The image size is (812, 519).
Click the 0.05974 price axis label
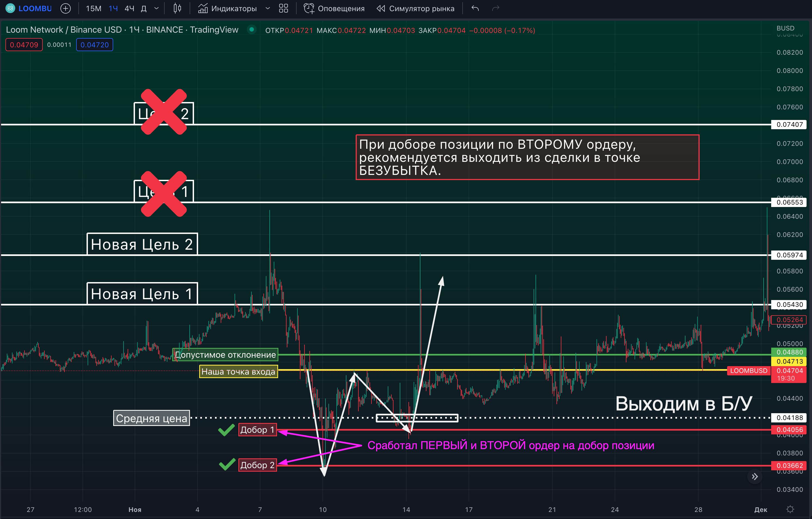(789, 255)
